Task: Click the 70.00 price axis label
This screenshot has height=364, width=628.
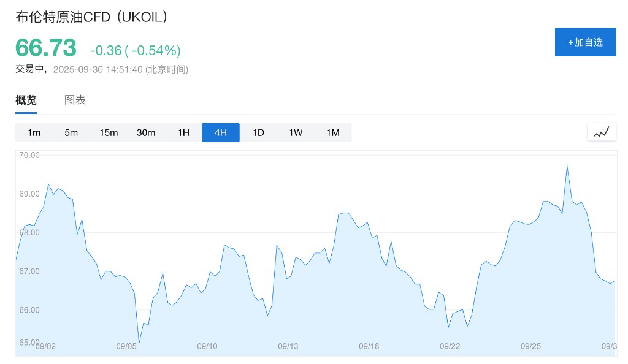Action: [29, 155]
